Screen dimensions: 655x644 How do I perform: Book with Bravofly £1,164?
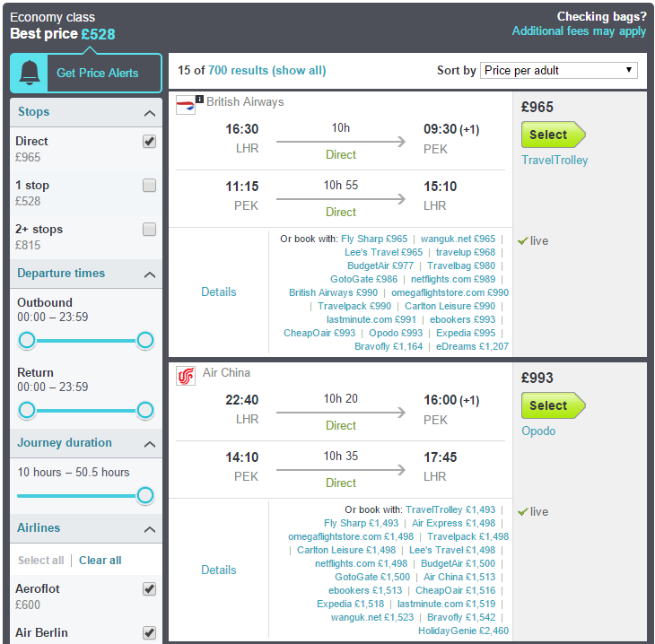pos(389,346)
